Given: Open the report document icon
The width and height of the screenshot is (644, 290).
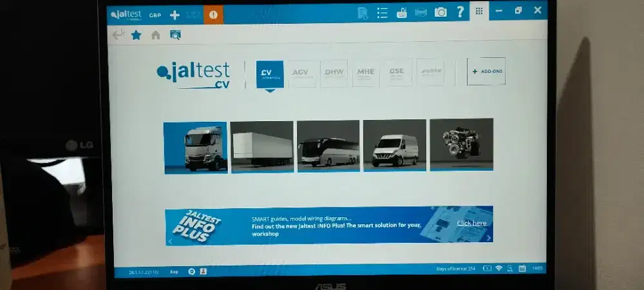Looking at the screenshot, I should (x=362, y=13).
